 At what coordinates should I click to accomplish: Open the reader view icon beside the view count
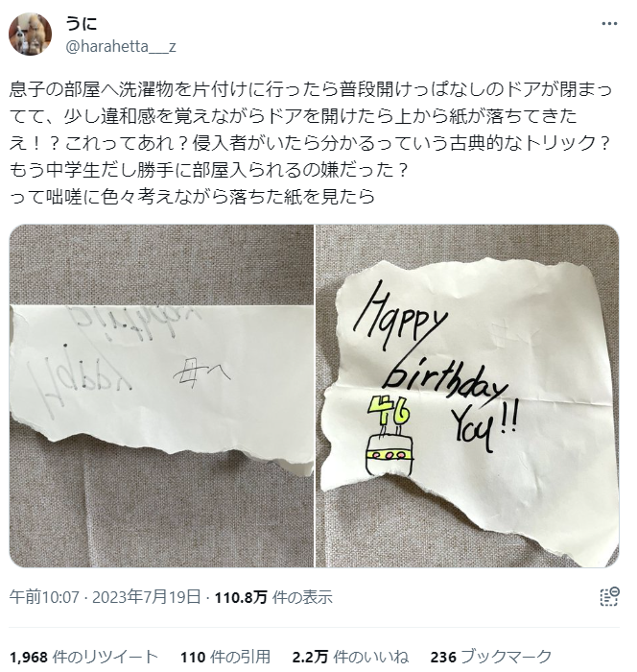[x=609, y=597]
